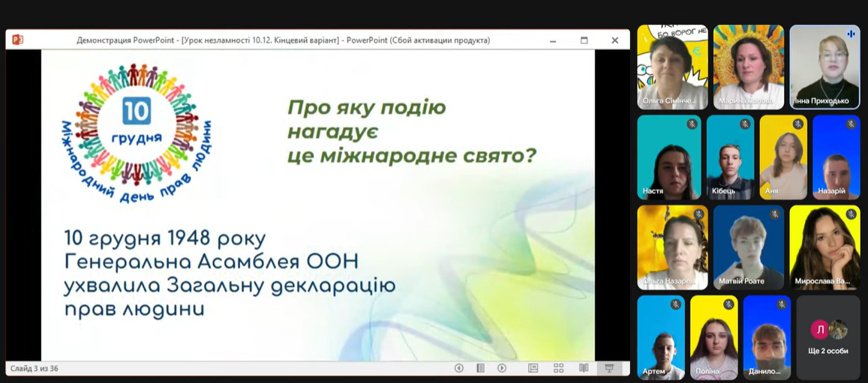Advance to next slide using status bar arrow
Viewport: 868px width, 383px height.
click(502, 368)
